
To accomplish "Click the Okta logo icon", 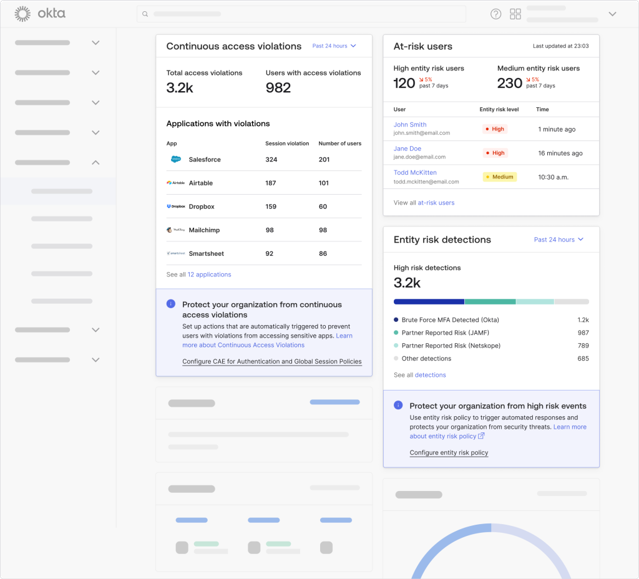I will point(22,14).
